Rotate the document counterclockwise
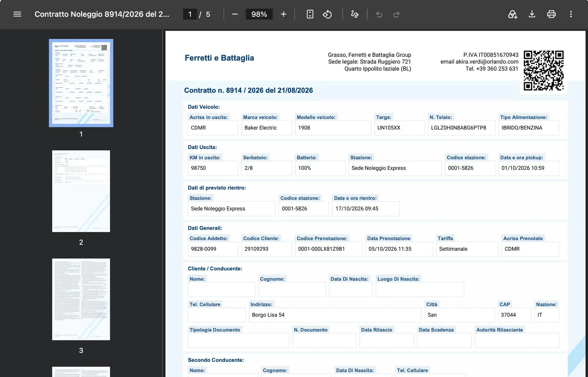This screenshot has height=377, width=588. [x=327, y=14]
